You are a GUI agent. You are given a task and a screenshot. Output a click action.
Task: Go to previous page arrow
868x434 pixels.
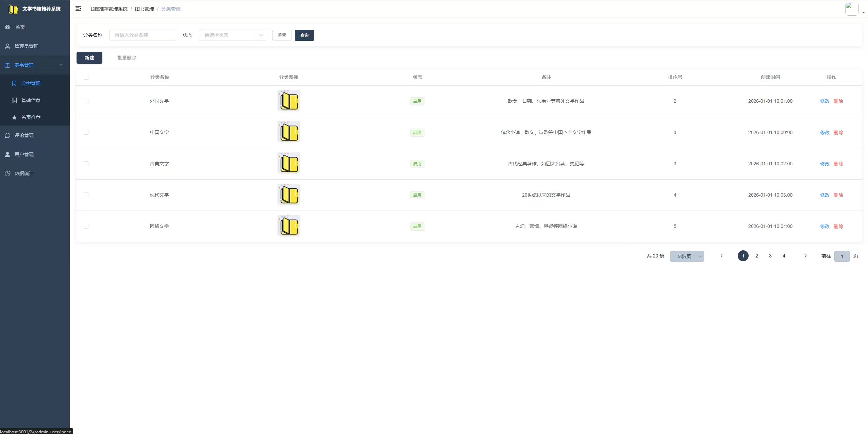click(x=721, y=256)
